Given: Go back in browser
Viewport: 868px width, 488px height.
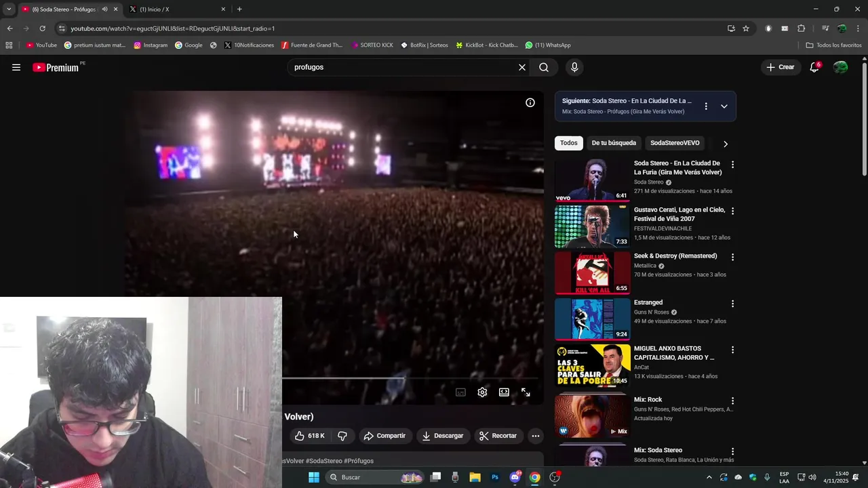Looking at the screenshot, I should coord(9,28).
